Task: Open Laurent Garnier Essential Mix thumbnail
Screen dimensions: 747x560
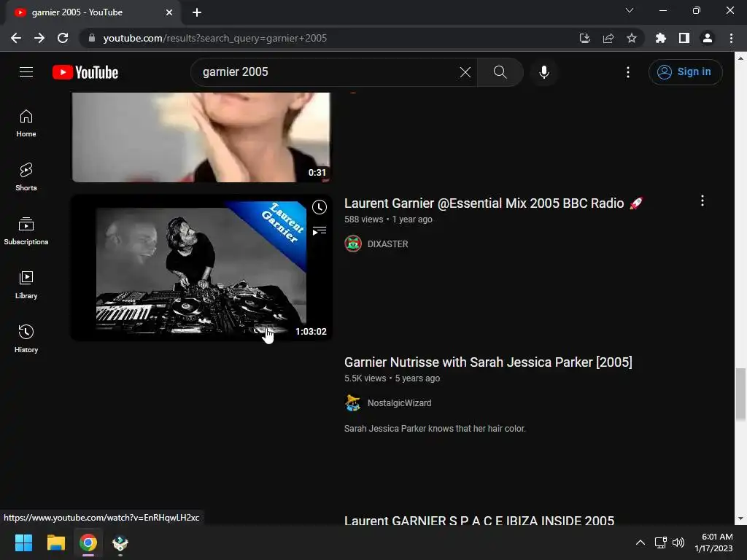Action: (201, 268)
